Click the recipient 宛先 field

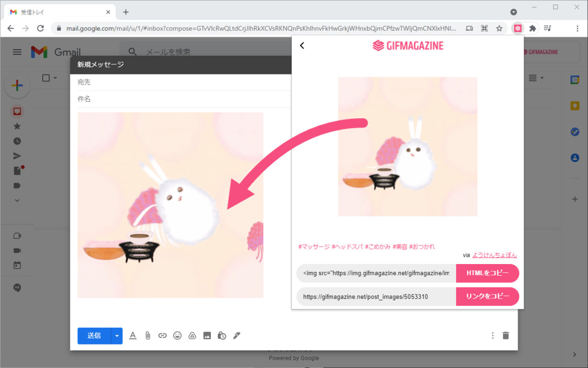click(x=184, y=82)
